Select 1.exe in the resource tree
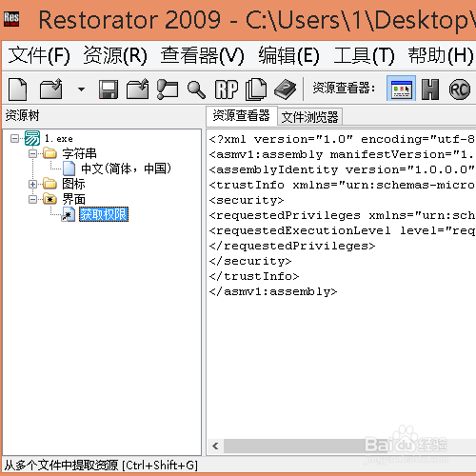The height and width of the screenshot is (476, 476). [x=59, y=139]
